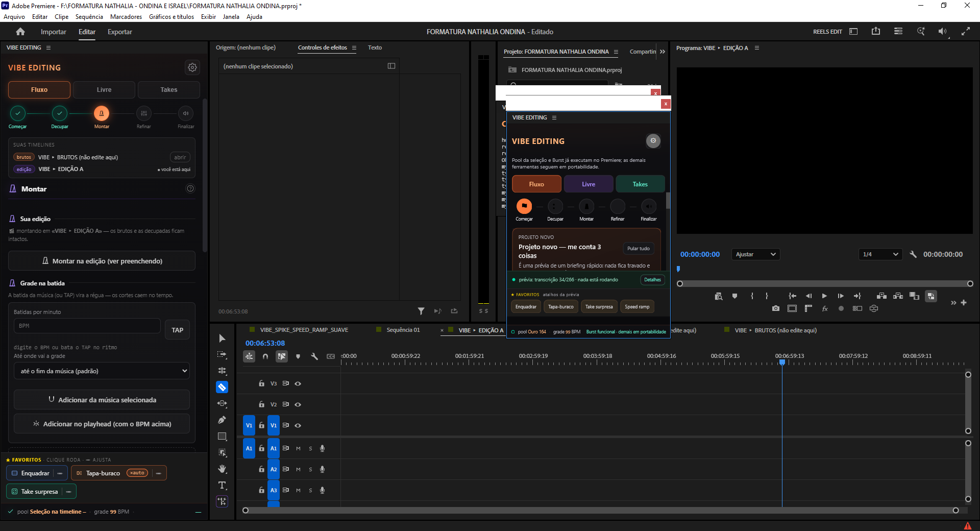
Task: Select the Pen tool
Action: 222,420
